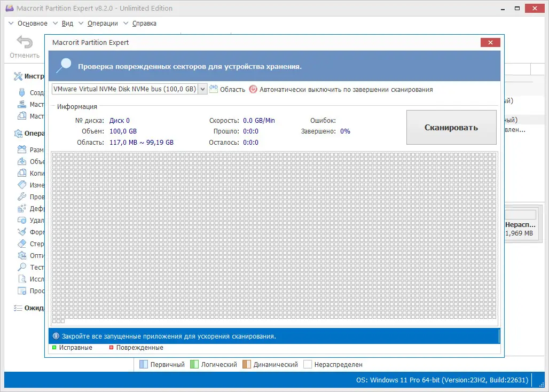Image resolution: width=549 pixels, height=392 pixels.
Task: Click the Стер... wipe eraser icon
Action: click(22, 244)
